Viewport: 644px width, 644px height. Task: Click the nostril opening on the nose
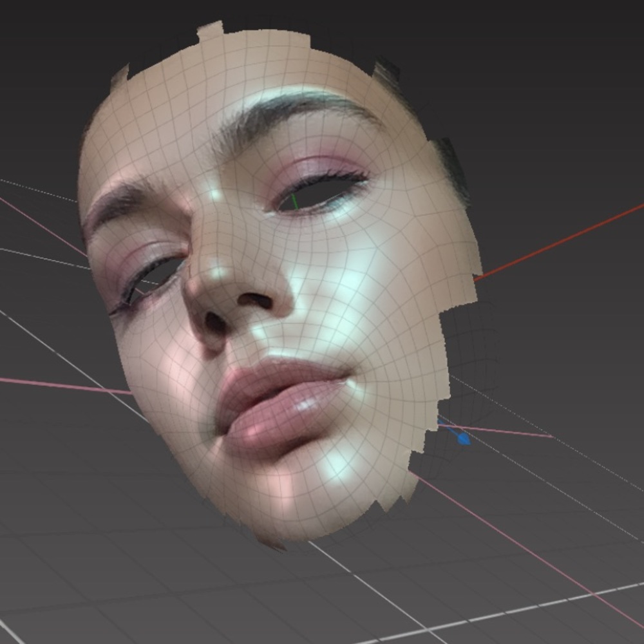[x=256, y=300]
